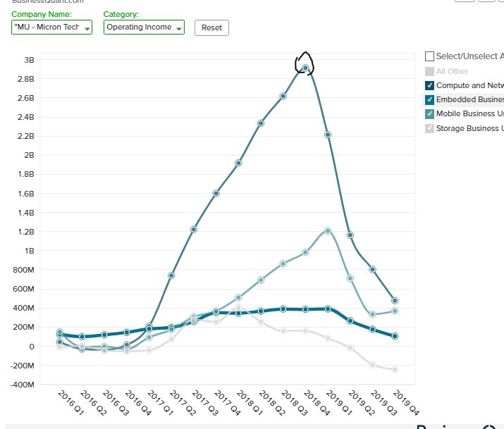Click the -400M y-axis label
The image size is (504, 429).
coord(22,385)
